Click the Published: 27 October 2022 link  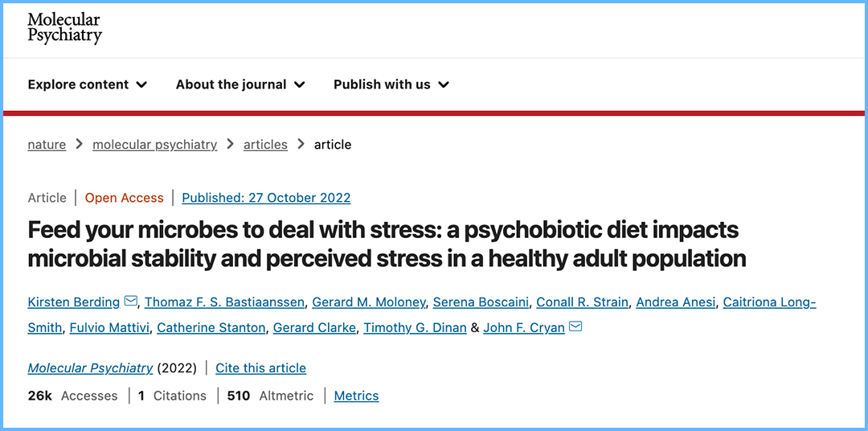point(266,198)
